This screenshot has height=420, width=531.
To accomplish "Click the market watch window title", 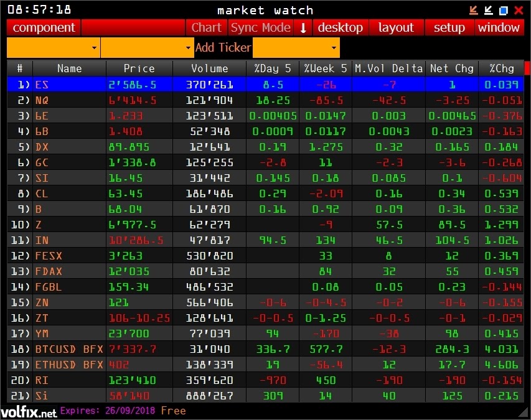I will (265, 11).
